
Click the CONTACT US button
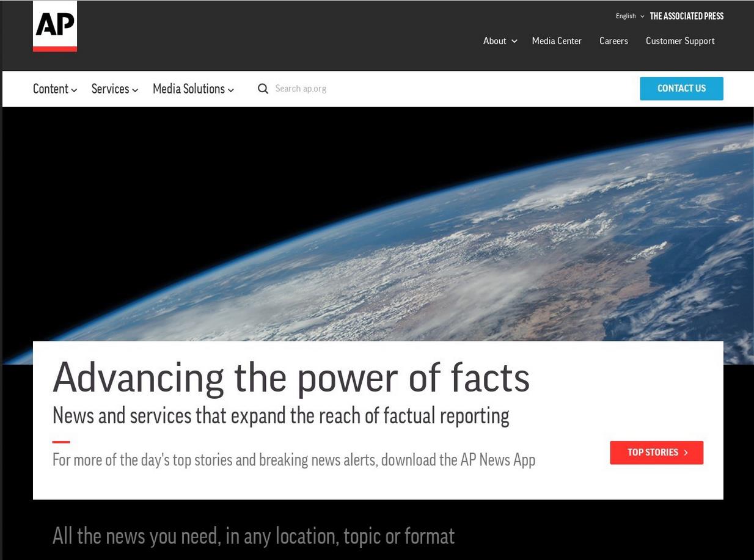click(x=681, y=88)
